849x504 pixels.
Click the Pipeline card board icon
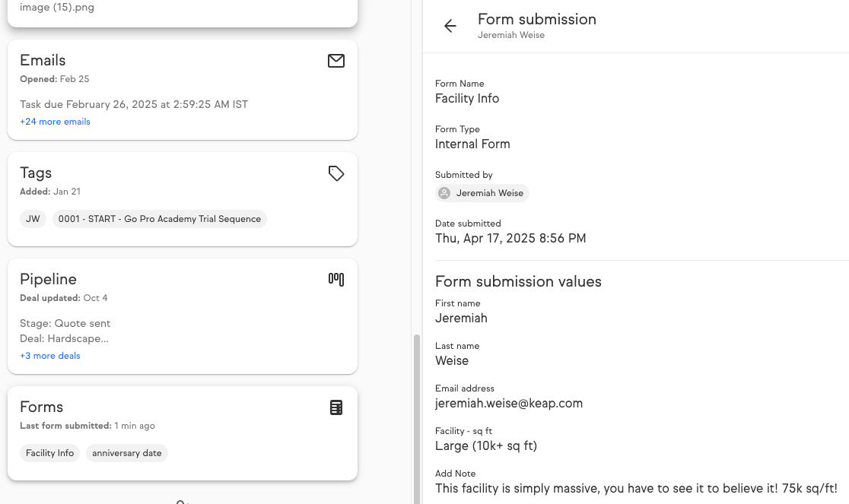336,280
